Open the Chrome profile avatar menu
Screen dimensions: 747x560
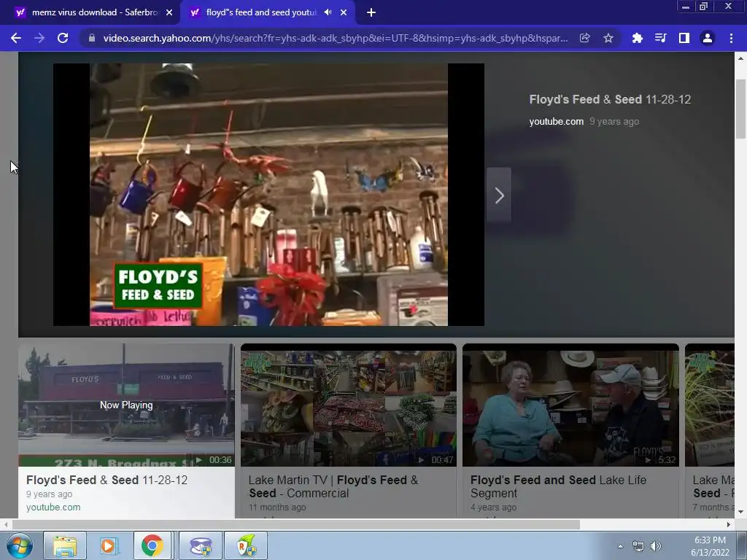click(x=708, y=38)
